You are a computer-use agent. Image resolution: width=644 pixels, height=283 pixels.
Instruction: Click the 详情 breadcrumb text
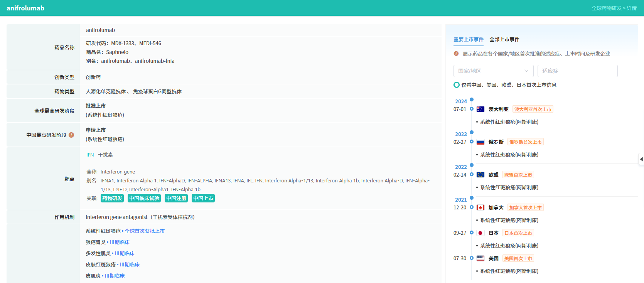pos(632,8)
